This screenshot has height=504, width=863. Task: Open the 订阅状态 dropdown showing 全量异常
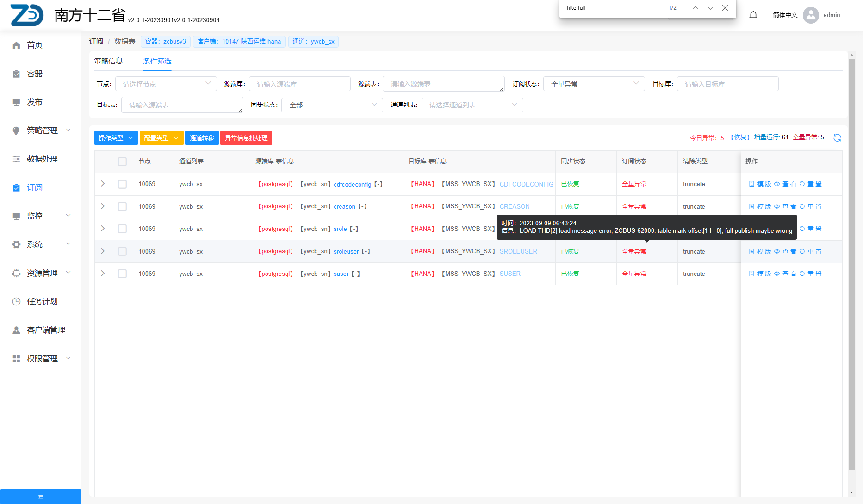594,84
